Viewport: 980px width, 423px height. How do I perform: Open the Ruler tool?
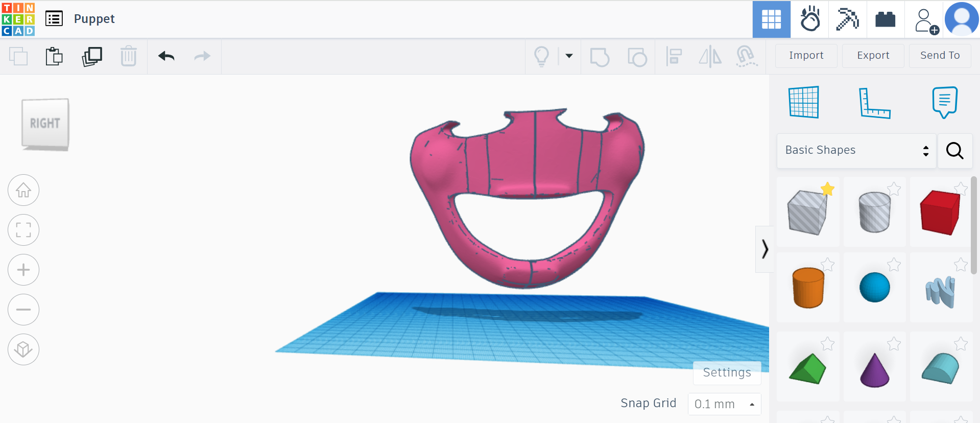[874, 103]
